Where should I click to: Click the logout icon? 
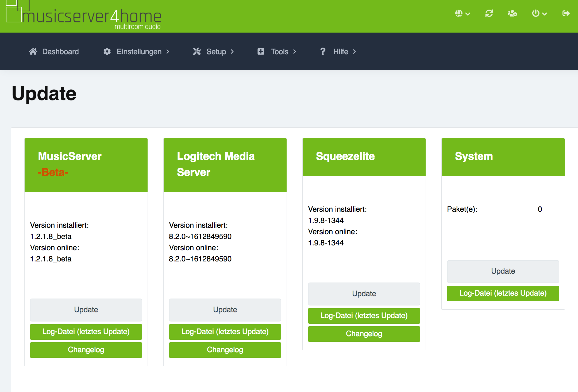[x=566, y=13]
